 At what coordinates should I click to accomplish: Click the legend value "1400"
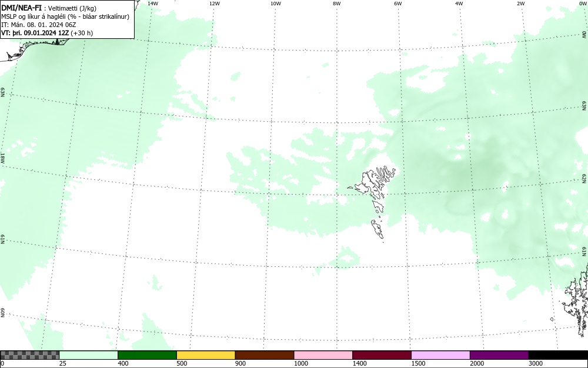coord(359,363)
